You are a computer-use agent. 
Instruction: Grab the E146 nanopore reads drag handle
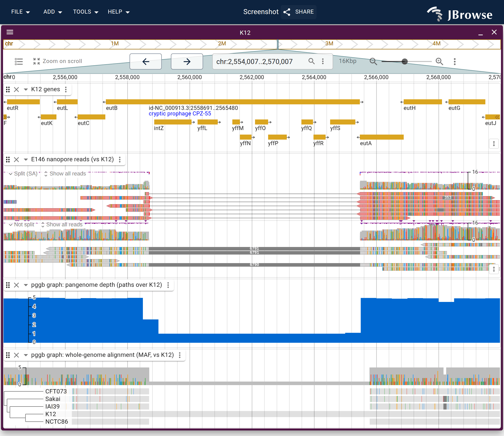8,160
